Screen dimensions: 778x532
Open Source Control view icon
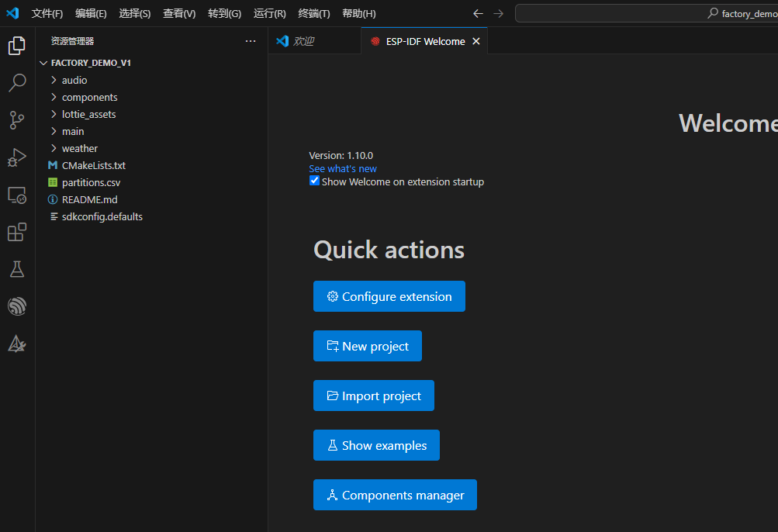coord(17,119)
